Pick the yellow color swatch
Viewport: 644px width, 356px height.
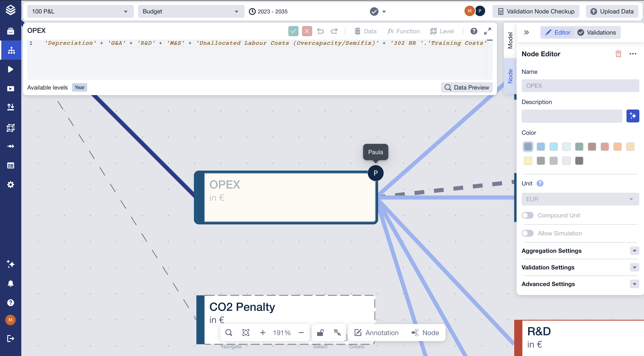coord(528,161)
